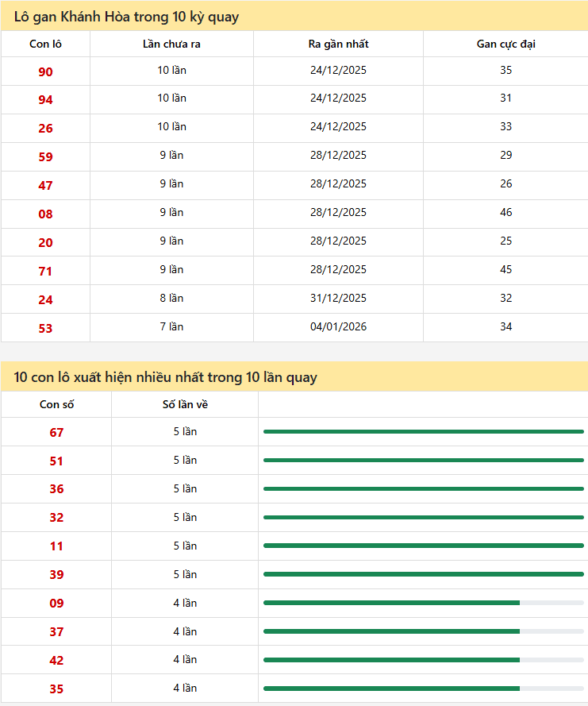Click the 'Lần chưa ra' column header
The height and width of the screenshot is (706, 588).
171,44
